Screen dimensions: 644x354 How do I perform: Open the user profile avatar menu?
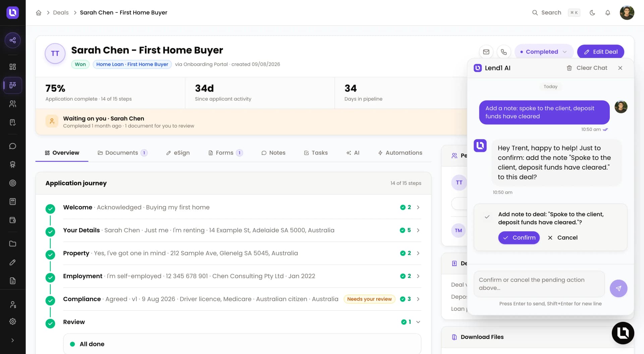[x=627, y=13]
